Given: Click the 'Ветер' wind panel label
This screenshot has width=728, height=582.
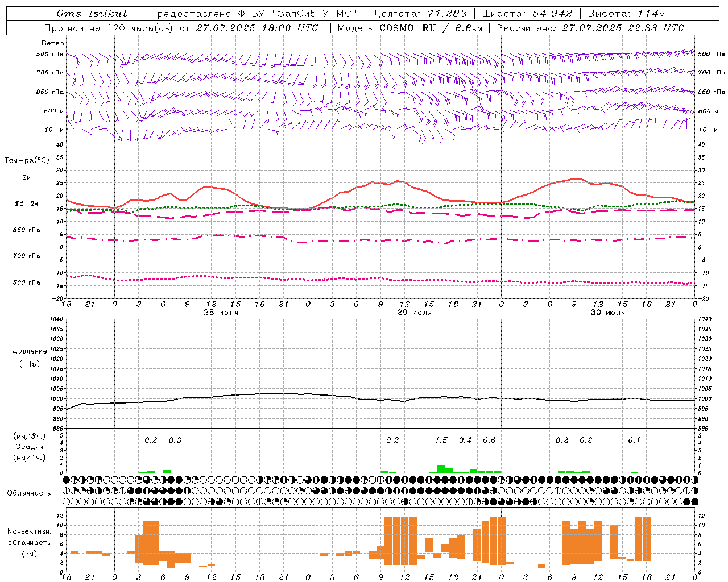Looking at the screenshot, I should pos(53,43).
